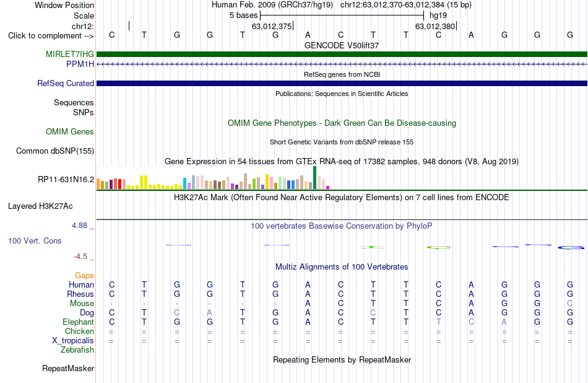
Task: Click the Scale ruler label
Action: pyautogui.click(x=84, y=15)
